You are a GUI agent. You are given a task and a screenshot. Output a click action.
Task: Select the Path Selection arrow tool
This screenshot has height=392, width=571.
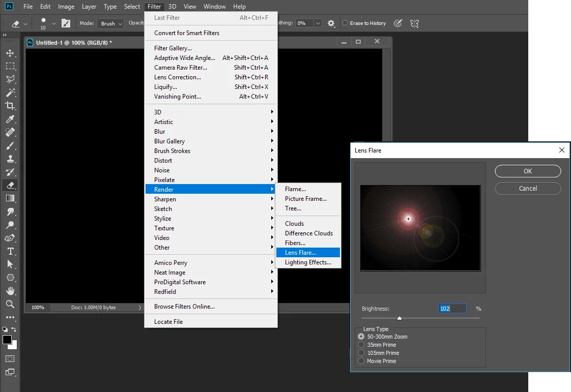tap(10, 264)
